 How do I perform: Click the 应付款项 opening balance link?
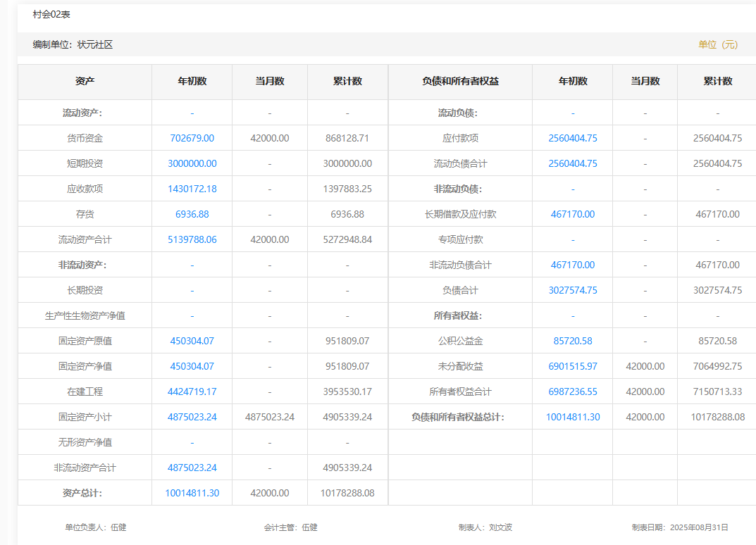click(x=572, y=138)
